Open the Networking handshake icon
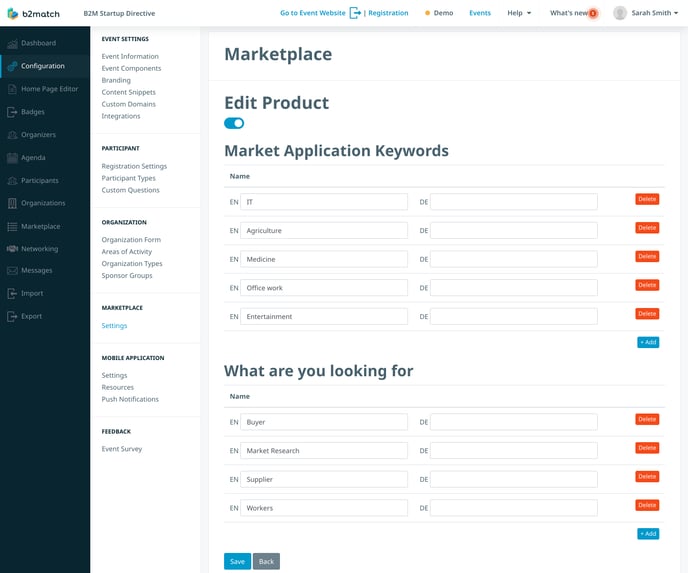Screen dimensions: 688x573 click(12, 249)
